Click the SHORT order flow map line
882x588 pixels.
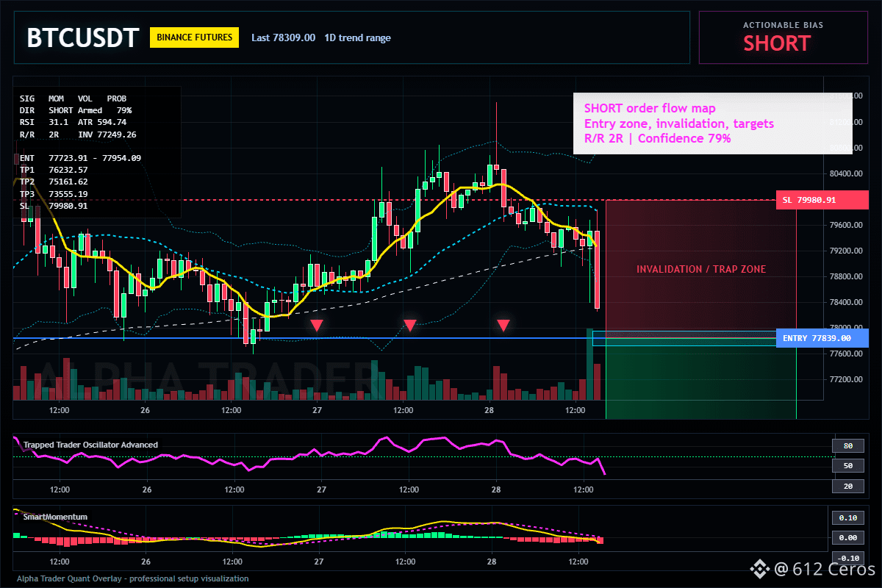650,108
